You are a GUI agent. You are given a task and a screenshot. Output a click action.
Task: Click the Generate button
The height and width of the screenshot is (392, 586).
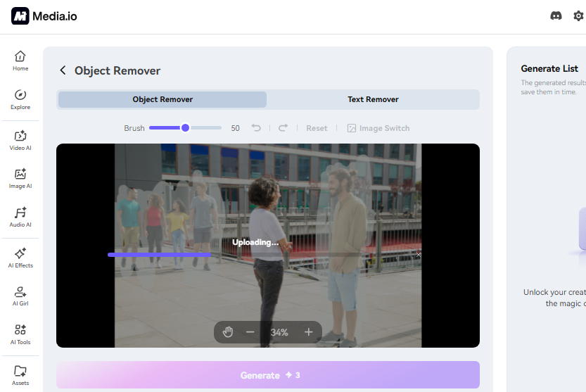point(268,375)
